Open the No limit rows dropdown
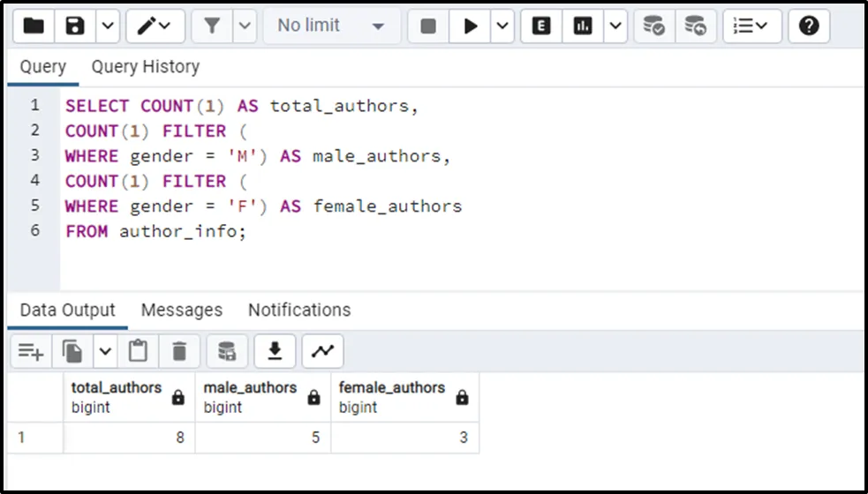Screen dimensions: 868x494 (x=330, y=26)
